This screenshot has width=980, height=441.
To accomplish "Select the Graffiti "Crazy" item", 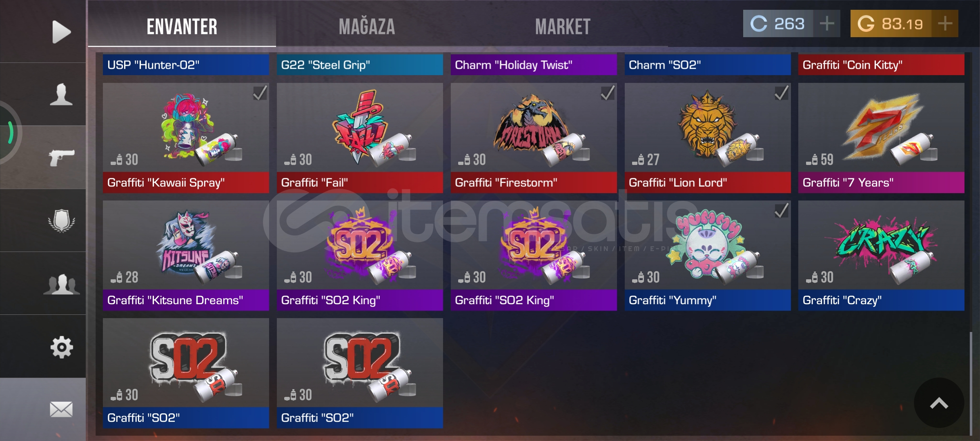I will (881, 256).
